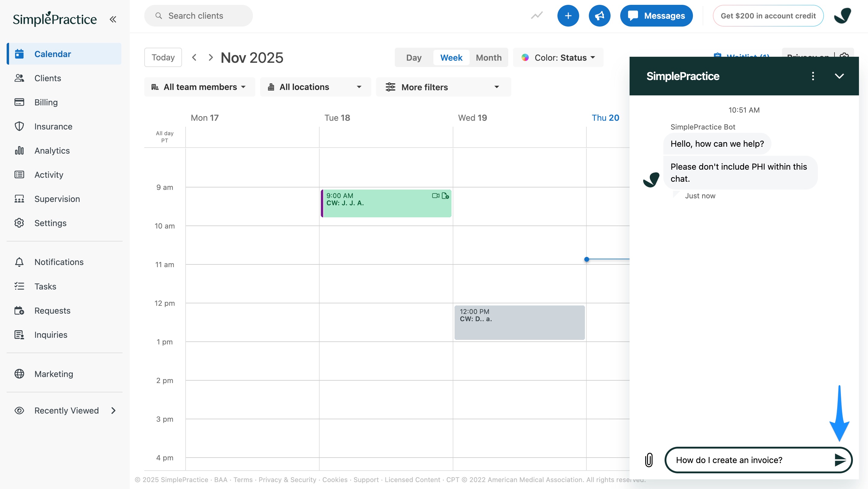Open Billing in the sidebar
The height and width of the screenshot is (489, 868).
[x=46, y=102]
